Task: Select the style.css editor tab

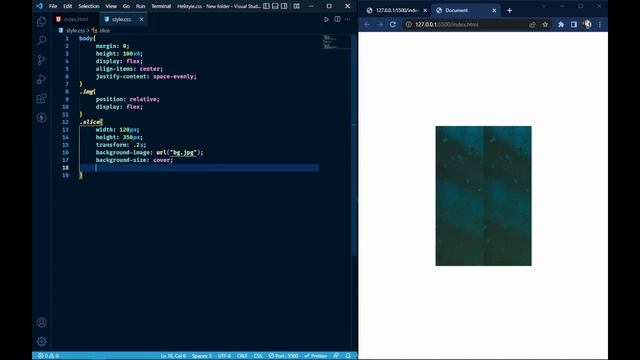Action: (x=121, y=19)
